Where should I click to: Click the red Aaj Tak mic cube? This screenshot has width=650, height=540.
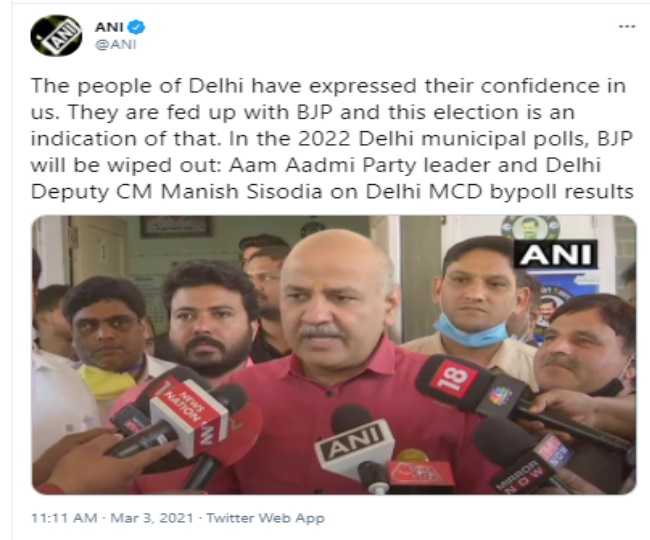click(421, 473)
